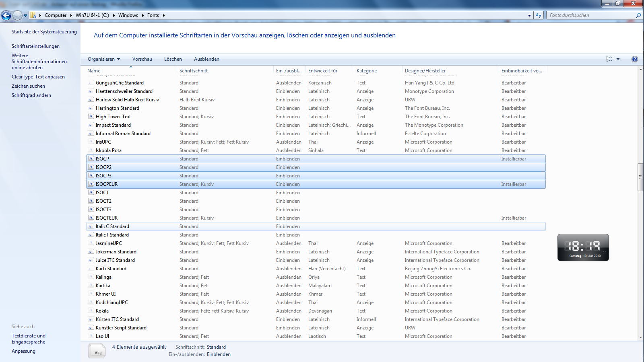Expand breadcrumb arrow after Fonts

point(163,15)
